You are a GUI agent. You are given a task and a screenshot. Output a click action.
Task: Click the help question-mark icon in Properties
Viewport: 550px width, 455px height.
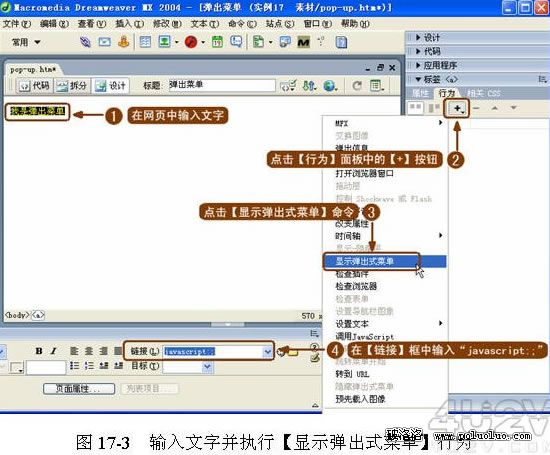(315, 347)
